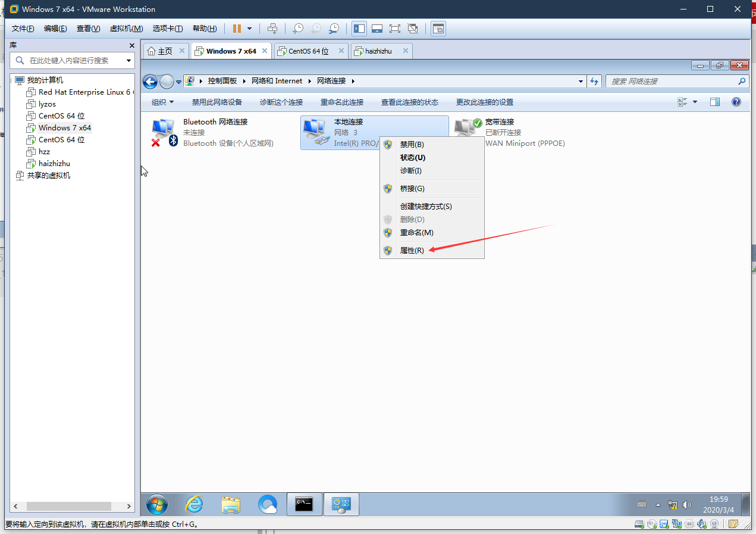
Task: Open the 文件(F) menu
Action: (x=23, y=29)
